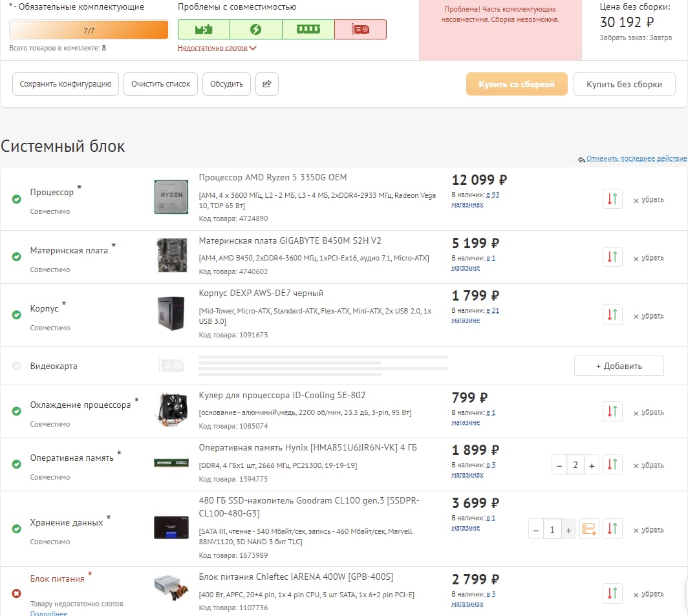This screenshot has width=688, height=616.
Task: Click the 'Видеокарта' category label
Action: pos(54,366)
